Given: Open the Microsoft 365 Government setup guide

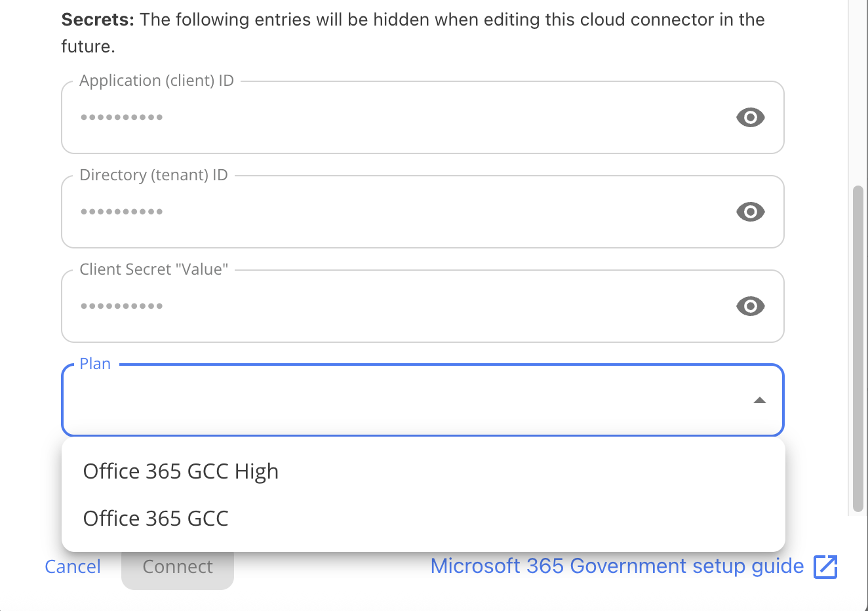Looking at the screenshot, I should click(x=616, y=566).
